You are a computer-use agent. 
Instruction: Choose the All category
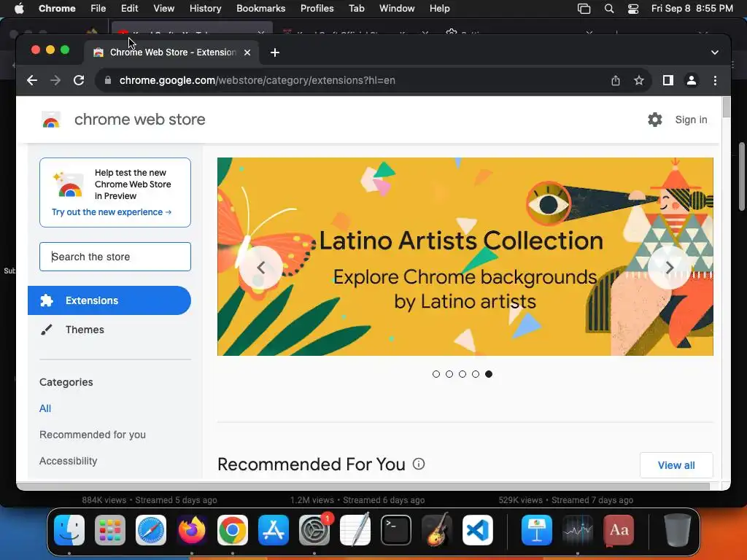[x=45, y=408]
